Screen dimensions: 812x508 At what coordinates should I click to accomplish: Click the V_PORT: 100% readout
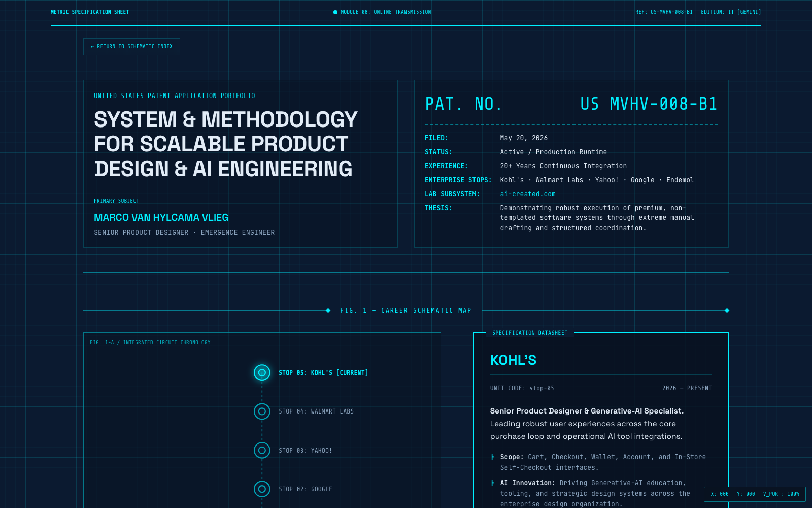coord(781,494)
